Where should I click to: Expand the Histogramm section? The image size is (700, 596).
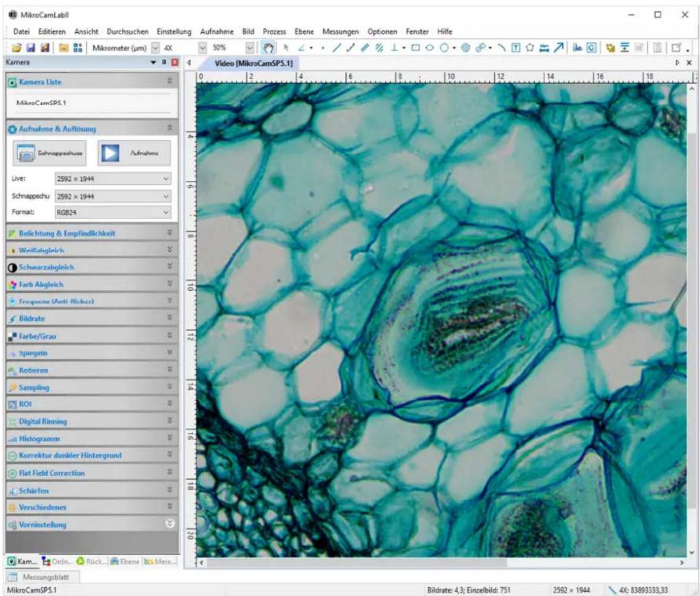tap(92, 439)
